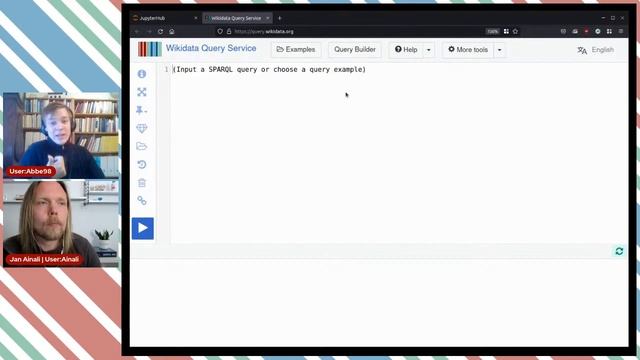This screenshot has width=640, height=360.
Task: Click the grid icon beside the bookmark star
Action: point(506,31)
